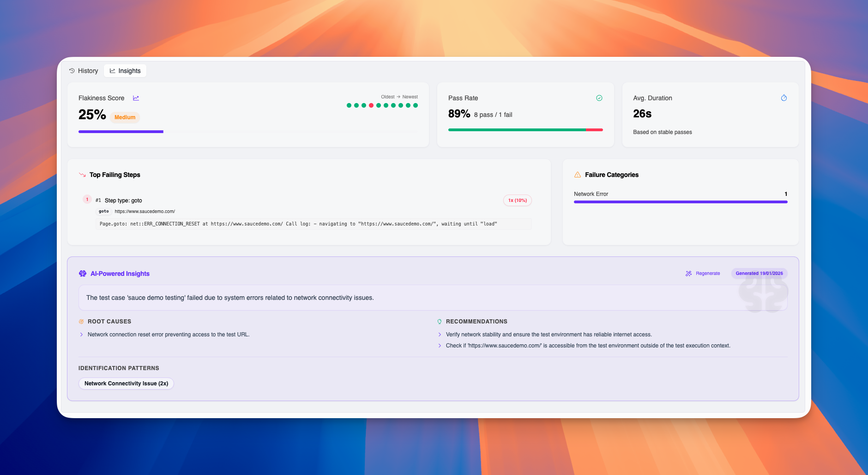The image size is (868, 475).
Task: Open the Insights tab
Action: pyautogui.click(x=125, y=70)
